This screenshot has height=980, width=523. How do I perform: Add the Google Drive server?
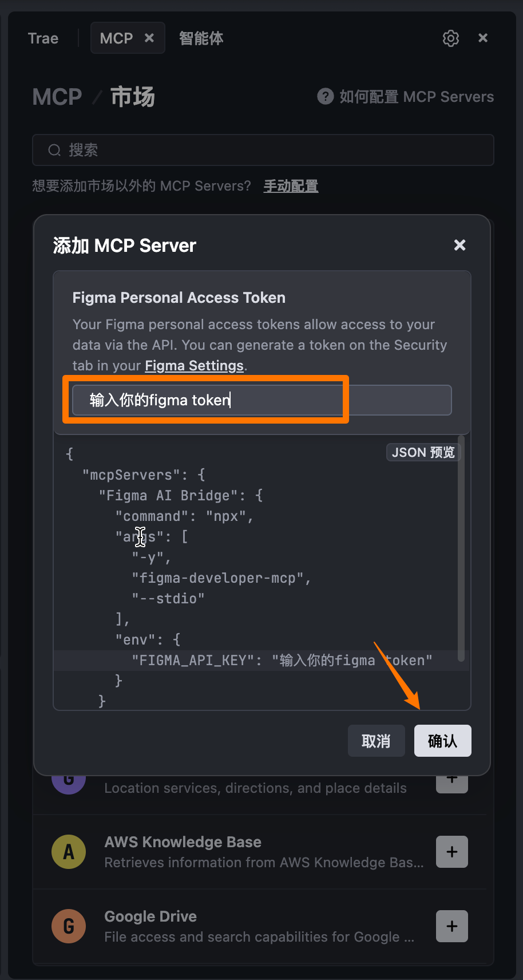coord(452,926)
